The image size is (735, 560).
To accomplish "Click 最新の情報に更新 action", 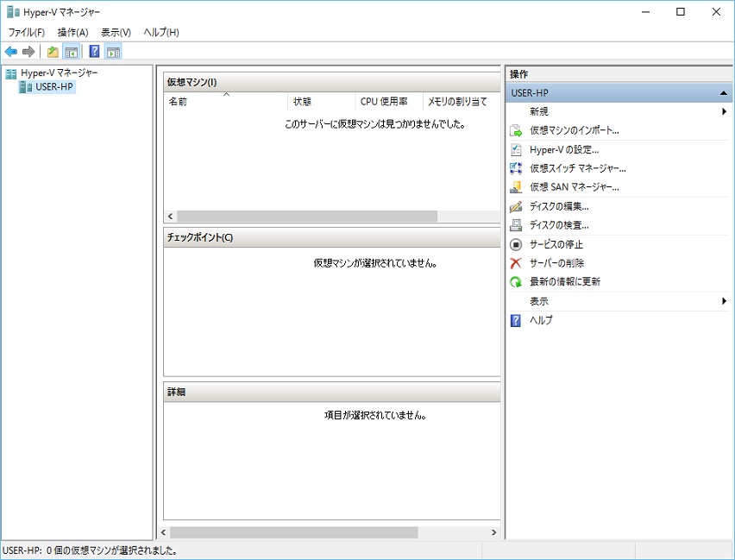I will click(565, 282).
